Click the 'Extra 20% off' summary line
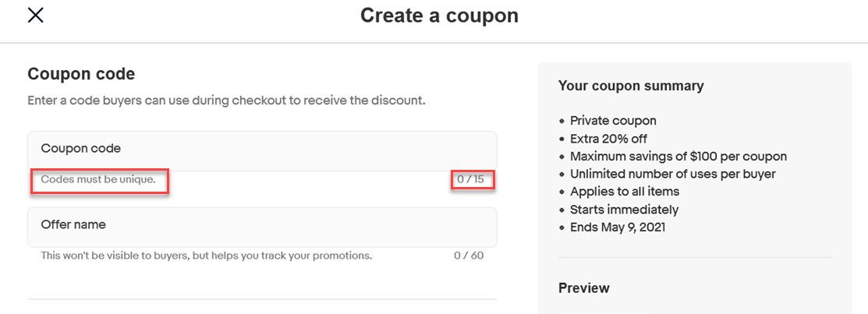The image size is (868, 314). (x=608, y=139)
